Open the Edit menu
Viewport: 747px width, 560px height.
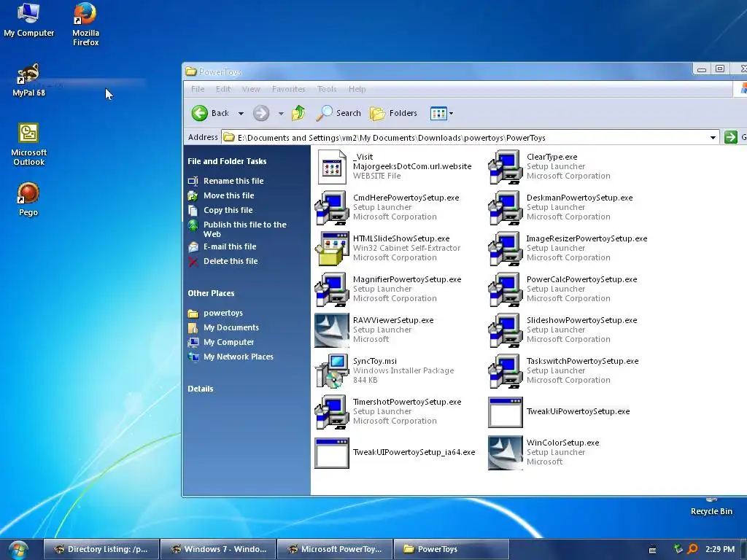pos(223,89)
